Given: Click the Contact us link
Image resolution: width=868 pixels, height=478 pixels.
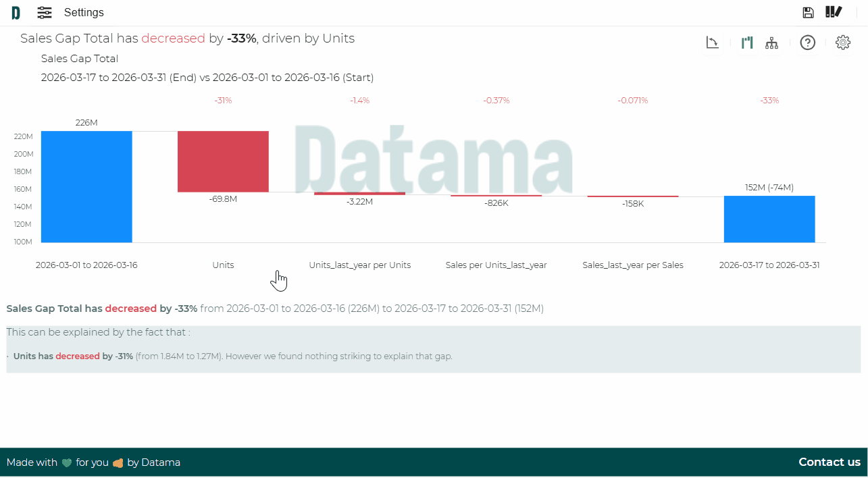Looking at the screenshot, I should point(829,462).
